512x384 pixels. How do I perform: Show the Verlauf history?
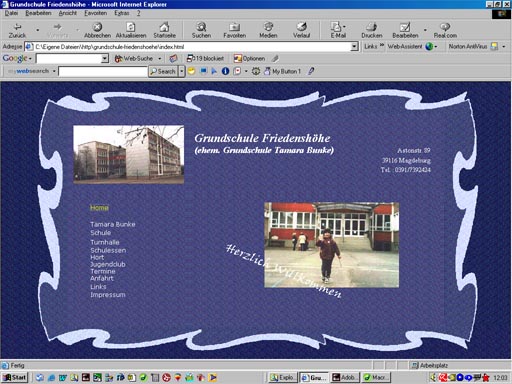(301, 30)
